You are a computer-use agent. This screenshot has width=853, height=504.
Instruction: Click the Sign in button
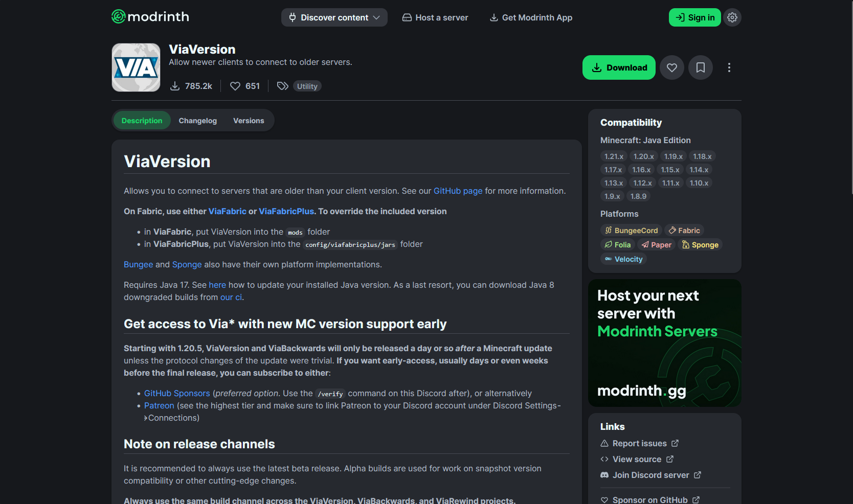click(695, 17)
